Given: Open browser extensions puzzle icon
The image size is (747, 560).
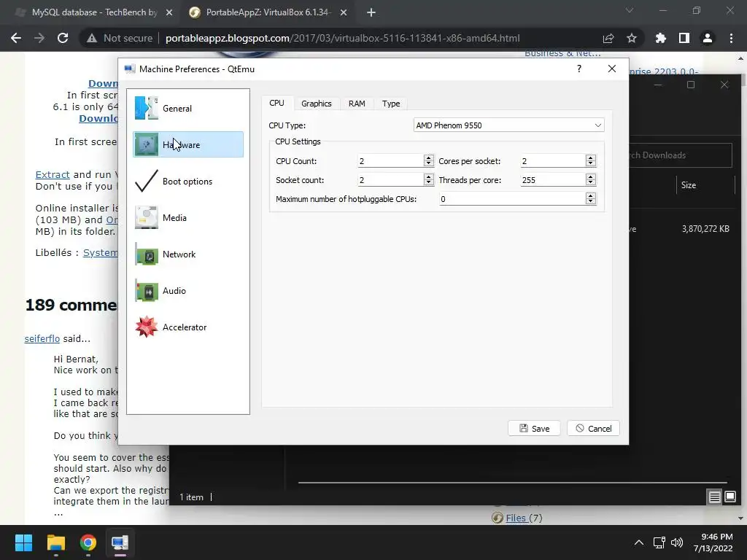Looking at the screenshot, I should click(x=660, y=38).
